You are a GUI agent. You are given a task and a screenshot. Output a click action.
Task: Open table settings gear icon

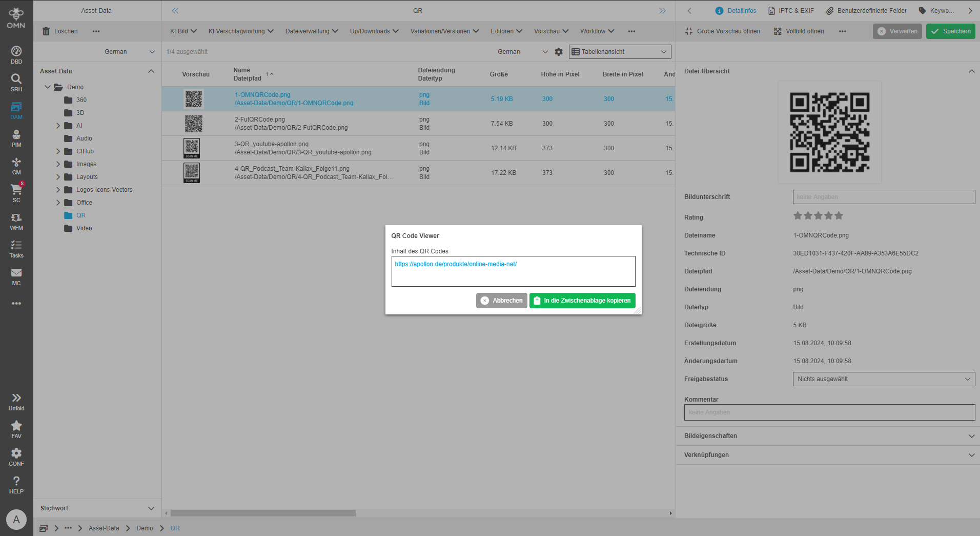pos(559,52)
